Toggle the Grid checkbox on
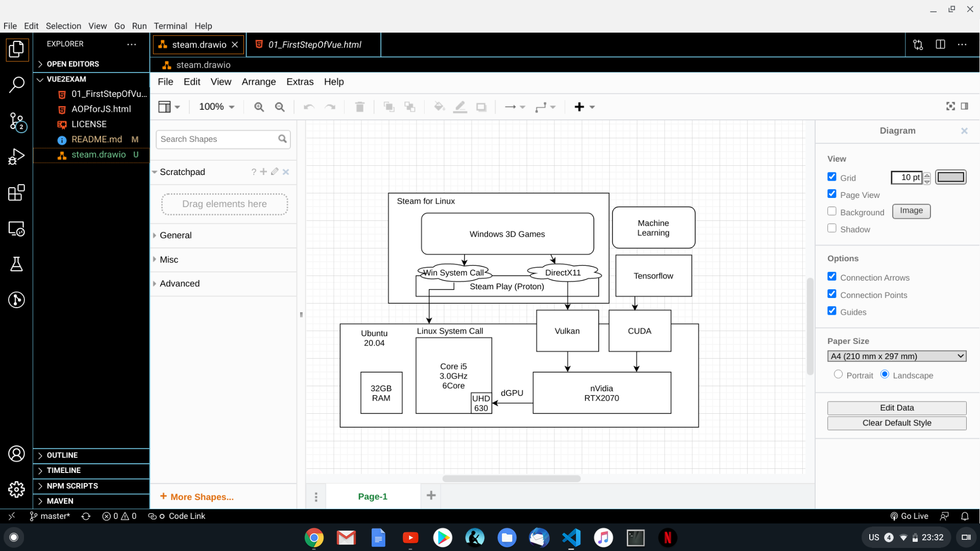 [832, 176]
